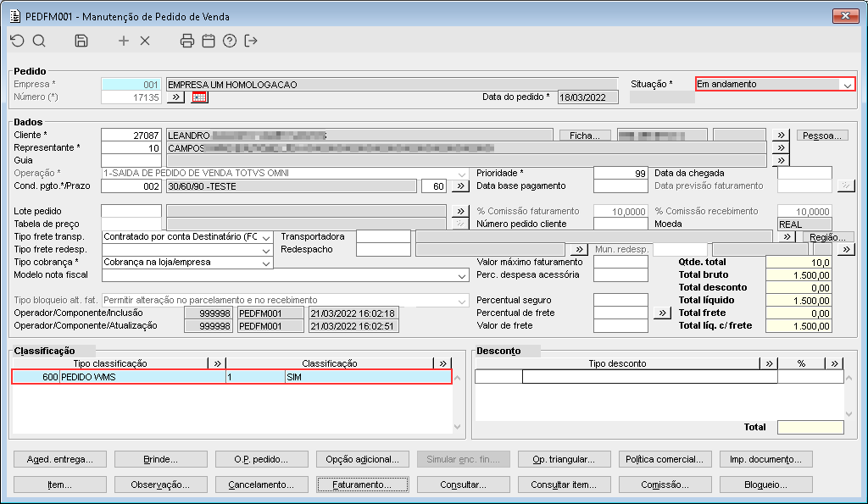Viewport: 868px width, 504px height.
Task: Open the Imp. documento... button
Action: [x=765, y=459]
